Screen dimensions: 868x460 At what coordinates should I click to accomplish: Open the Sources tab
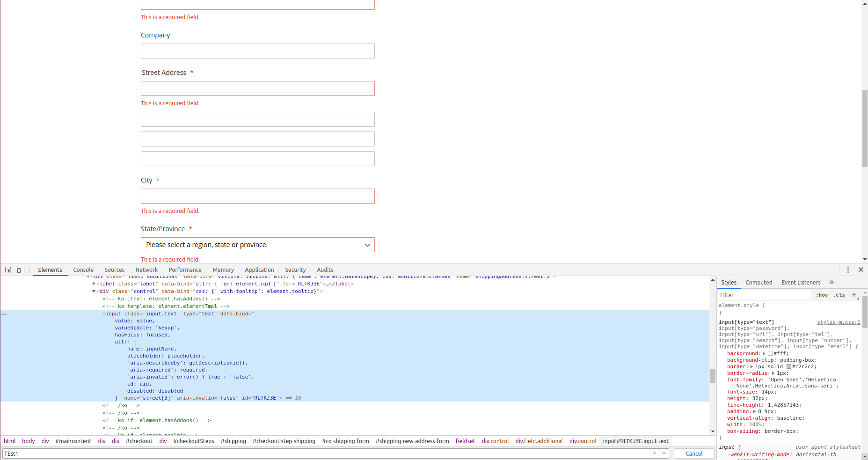[115, 270]
